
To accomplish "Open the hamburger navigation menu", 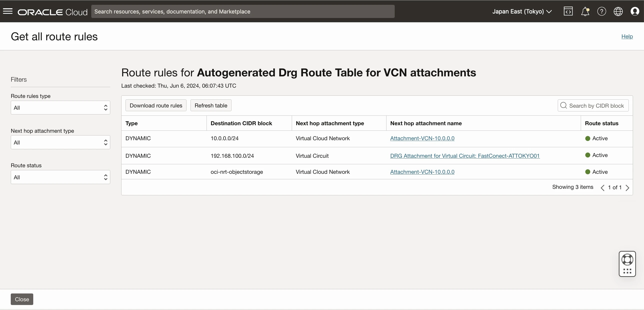I will point(8,11).
